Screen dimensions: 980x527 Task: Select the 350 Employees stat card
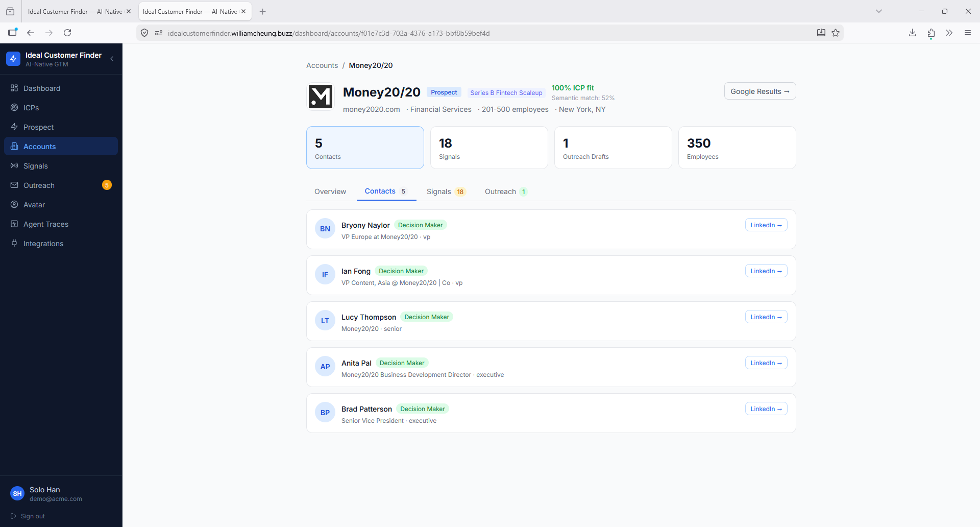[x=737, y=148]
